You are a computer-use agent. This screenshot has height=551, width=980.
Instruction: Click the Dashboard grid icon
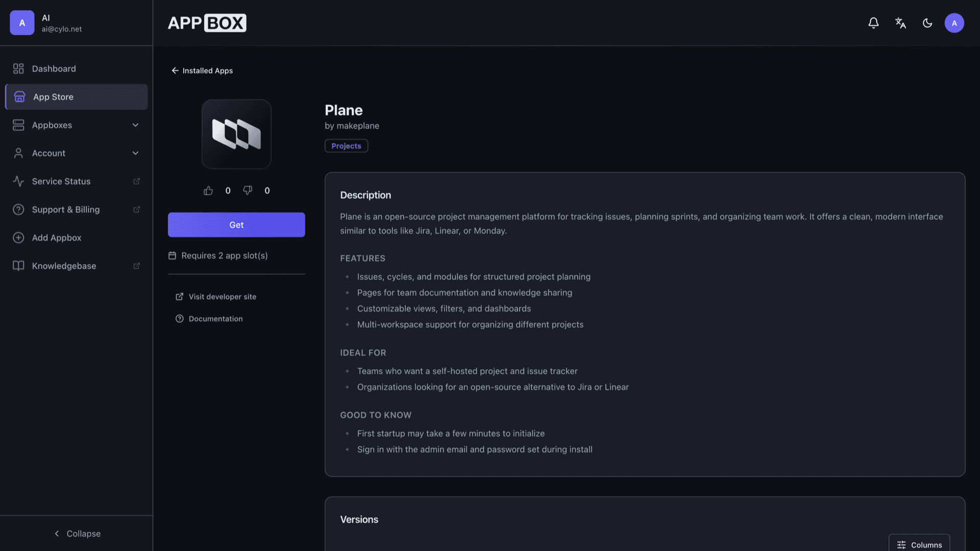18,68
